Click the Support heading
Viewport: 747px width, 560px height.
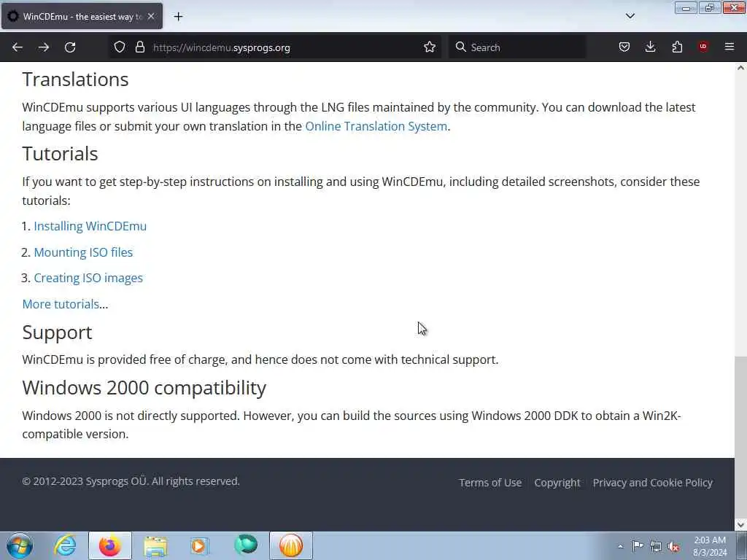pos(57,332)
